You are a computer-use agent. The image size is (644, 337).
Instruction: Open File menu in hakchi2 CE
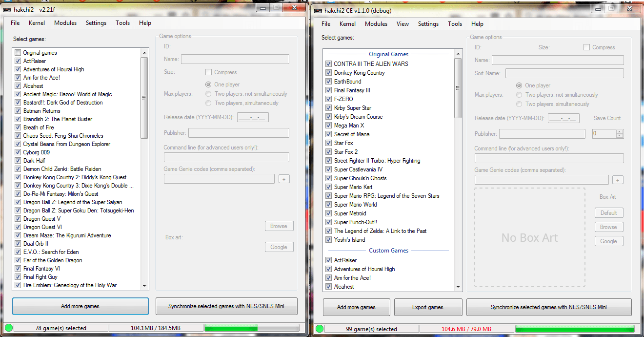326,24
